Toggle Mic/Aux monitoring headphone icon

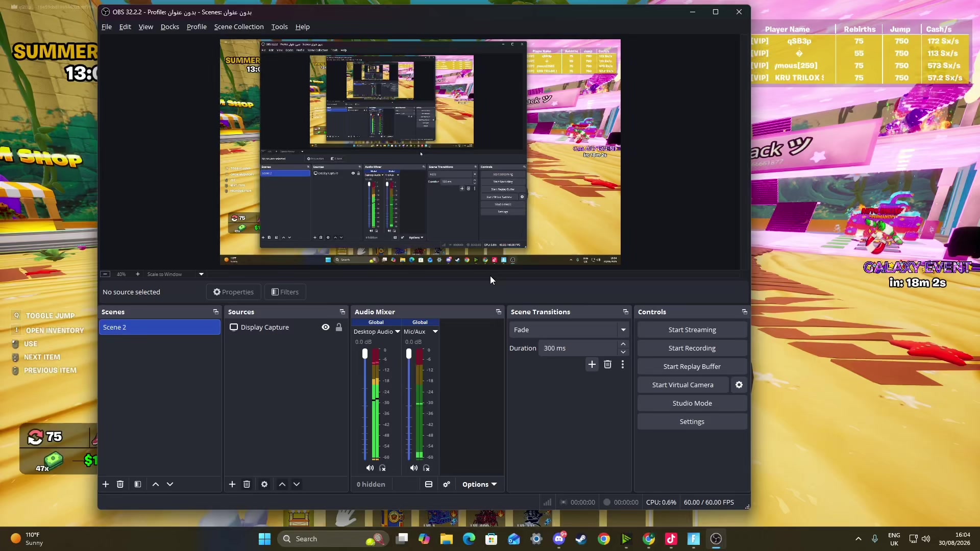pyautogui.click(x=427, y=468)
